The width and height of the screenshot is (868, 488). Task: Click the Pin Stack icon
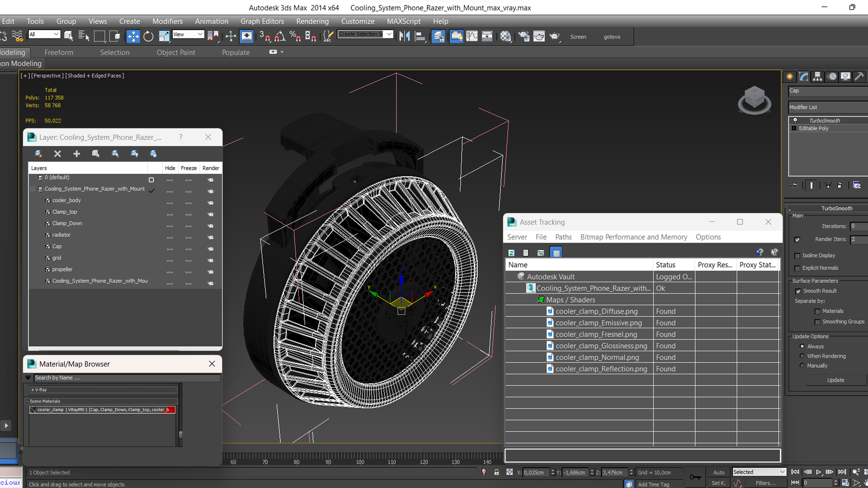(x=794, y=185)
